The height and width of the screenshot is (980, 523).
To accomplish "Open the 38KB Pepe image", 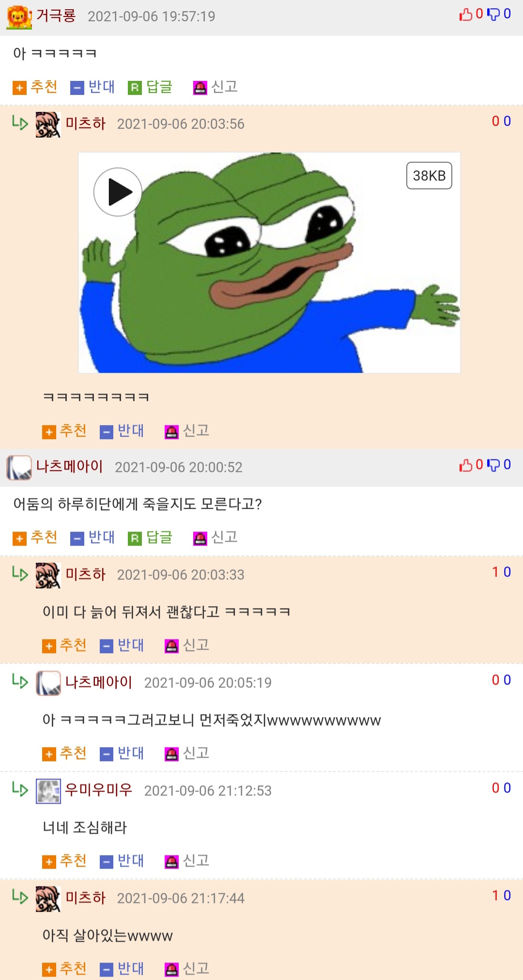I will (x=269, y=263).
